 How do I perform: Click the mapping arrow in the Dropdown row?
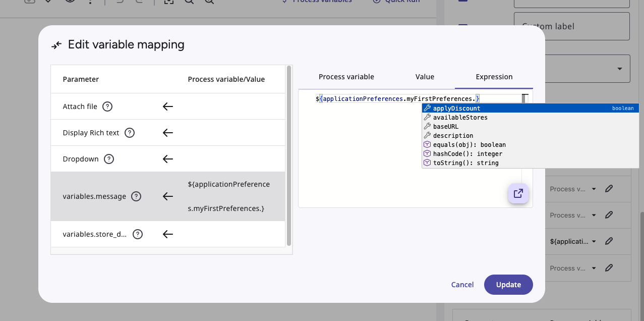pyautogui.click(x=168, y=159)
